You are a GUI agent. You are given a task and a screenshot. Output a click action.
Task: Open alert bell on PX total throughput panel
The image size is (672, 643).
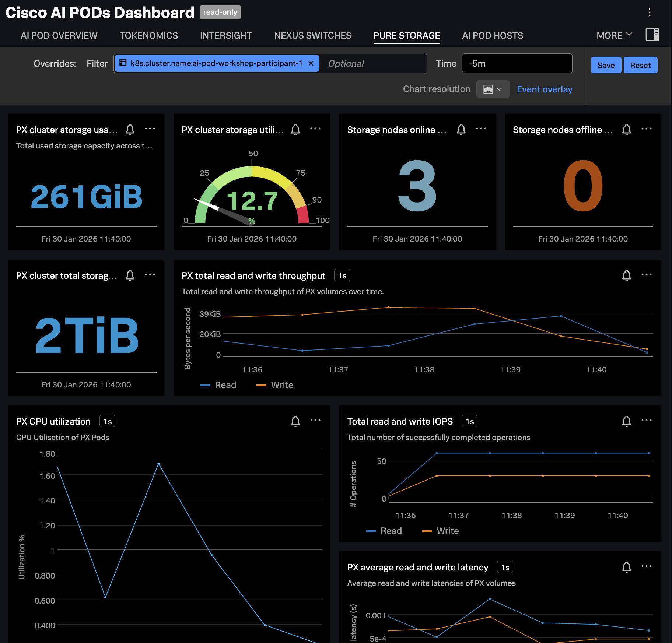pyautogui.click(x=627, y=275)
